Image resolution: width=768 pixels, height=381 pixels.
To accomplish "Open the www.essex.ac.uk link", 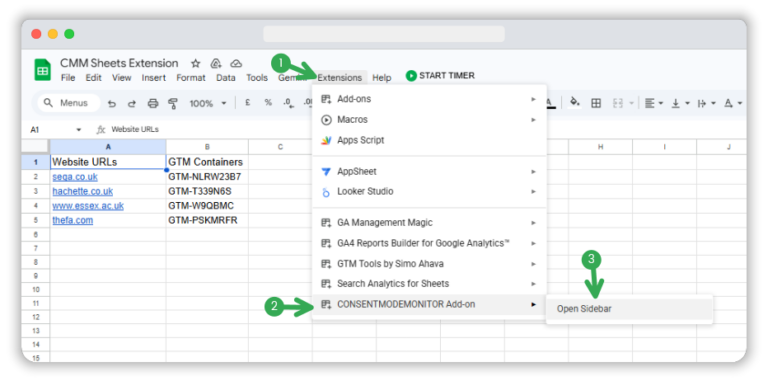I will pyautogui.click(x=88, y=206).
